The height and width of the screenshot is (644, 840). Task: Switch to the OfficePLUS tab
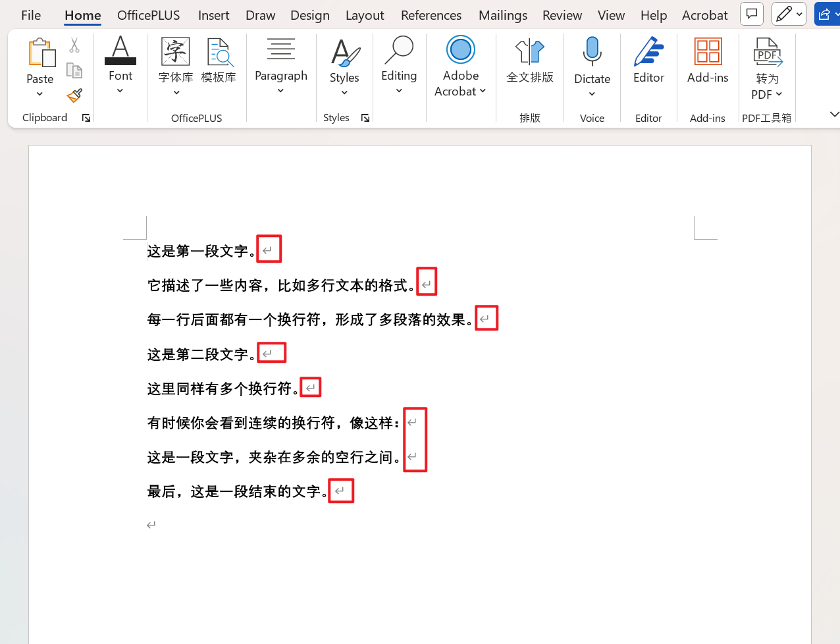149,14
